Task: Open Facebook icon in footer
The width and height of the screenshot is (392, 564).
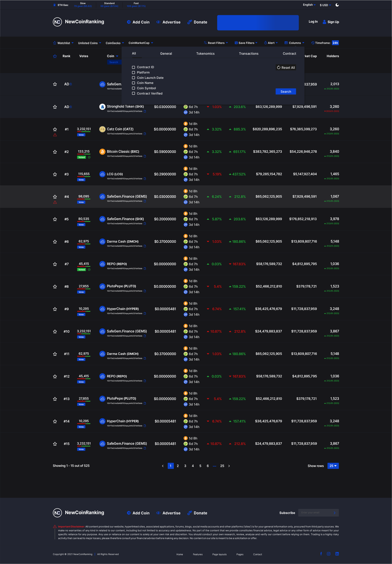Action: [x=321, y=554]
